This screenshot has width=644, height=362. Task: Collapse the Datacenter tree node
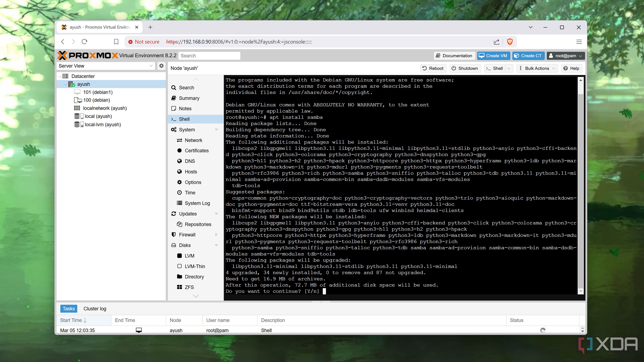click(x=60, y=76)
